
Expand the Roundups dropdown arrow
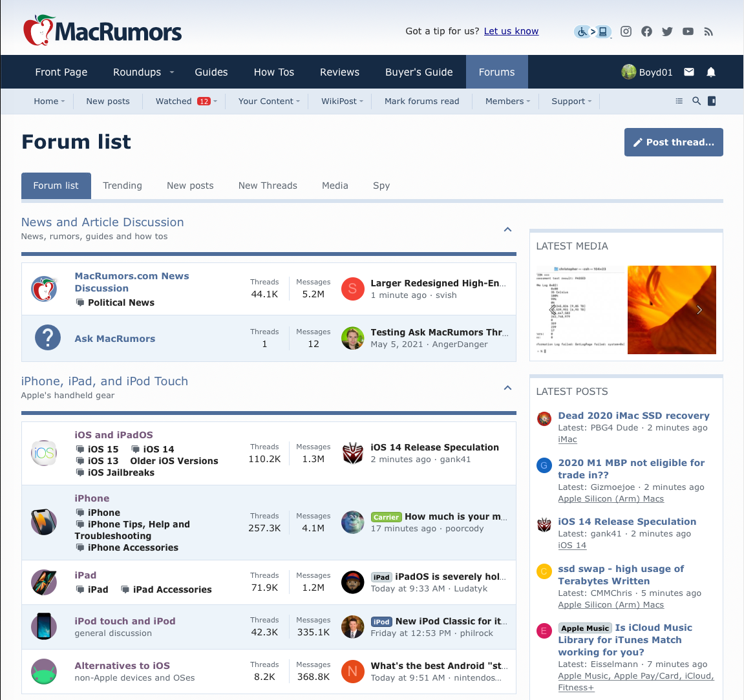[x=172, y=72]
